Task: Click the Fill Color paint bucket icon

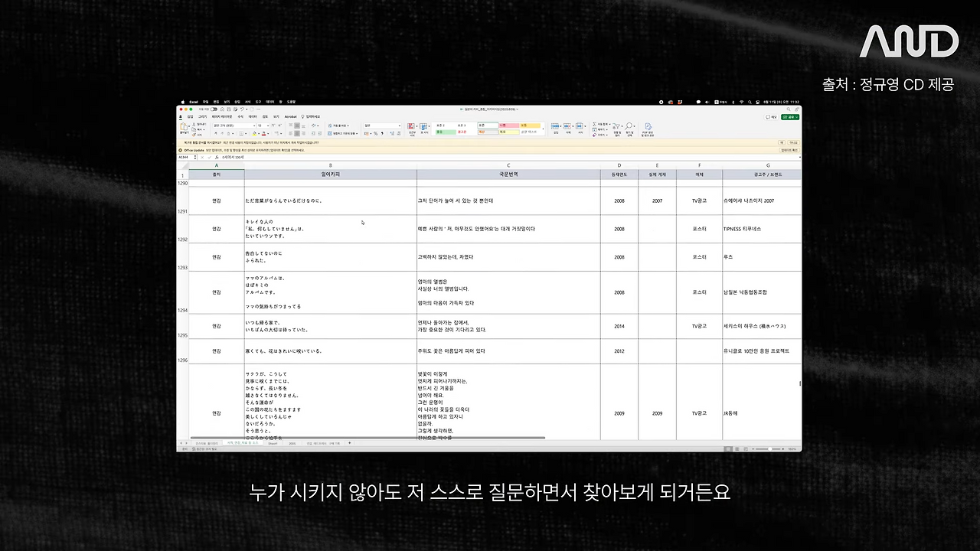Action: click(253, 132)
